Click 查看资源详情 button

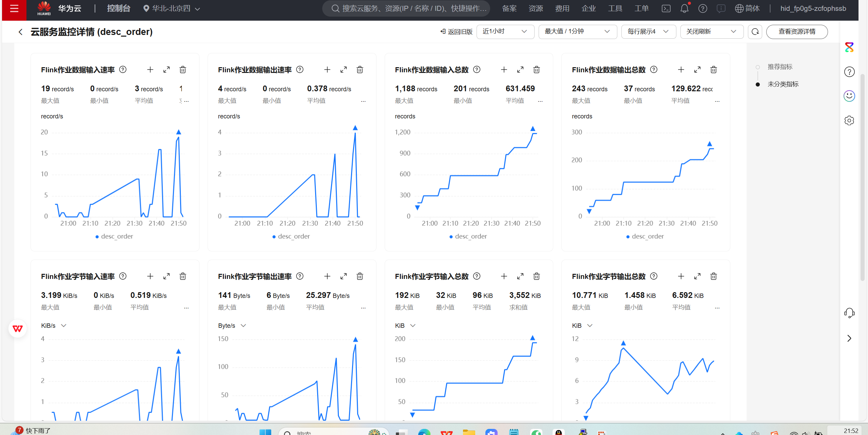pos(796,32)
